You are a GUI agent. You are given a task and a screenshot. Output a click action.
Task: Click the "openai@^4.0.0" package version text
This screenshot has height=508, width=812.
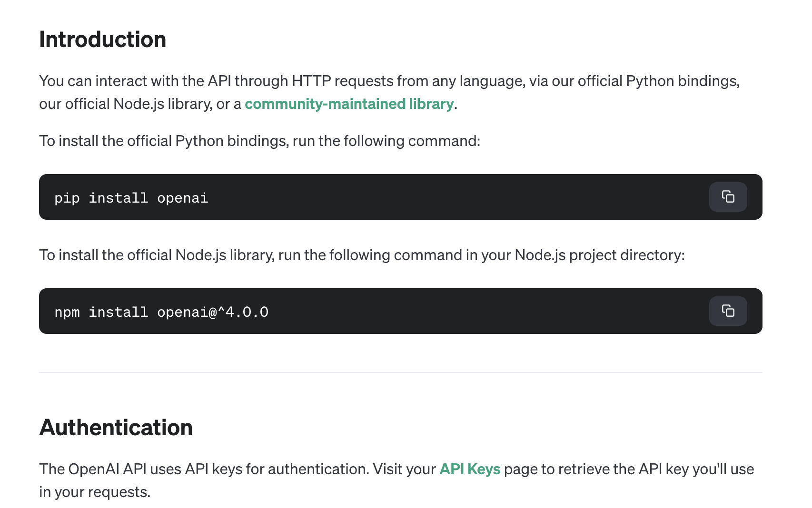tap(213, 312)
